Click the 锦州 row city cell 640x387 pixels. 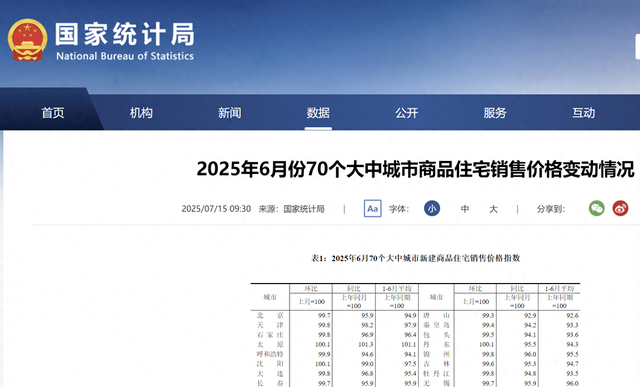436,354
